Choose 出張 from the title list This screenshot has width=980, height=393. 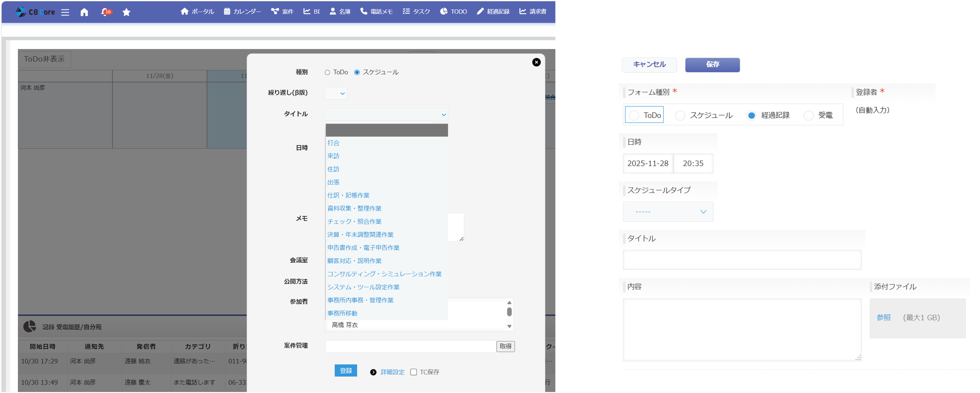[333, 182]
